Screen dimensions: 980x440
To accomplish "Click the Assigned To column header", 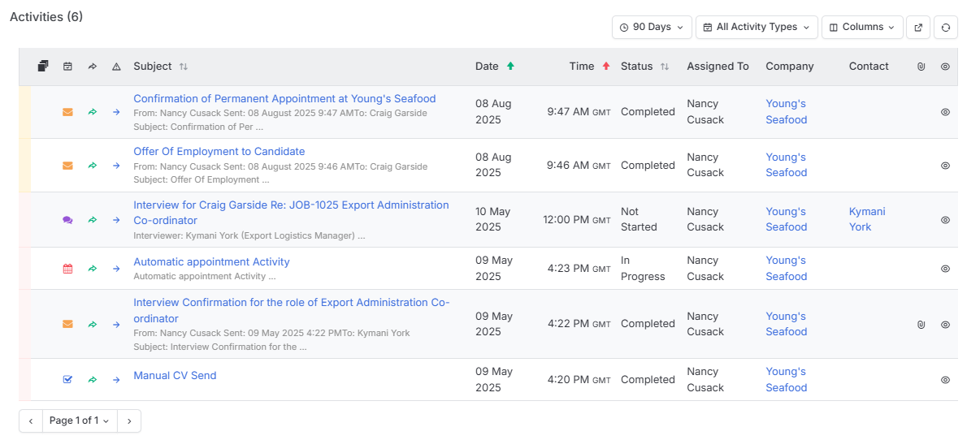I will point(718,67).
